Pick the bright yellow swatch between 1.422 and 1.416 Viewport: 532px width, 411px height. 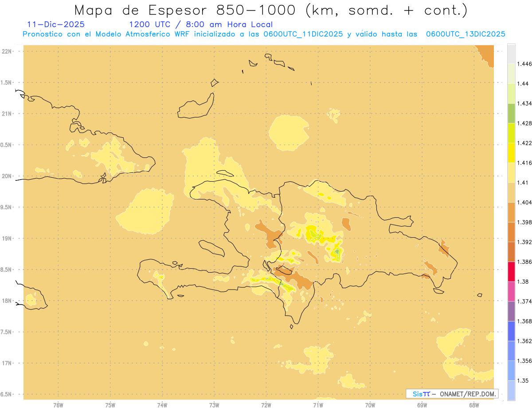(x=511, y=153)
